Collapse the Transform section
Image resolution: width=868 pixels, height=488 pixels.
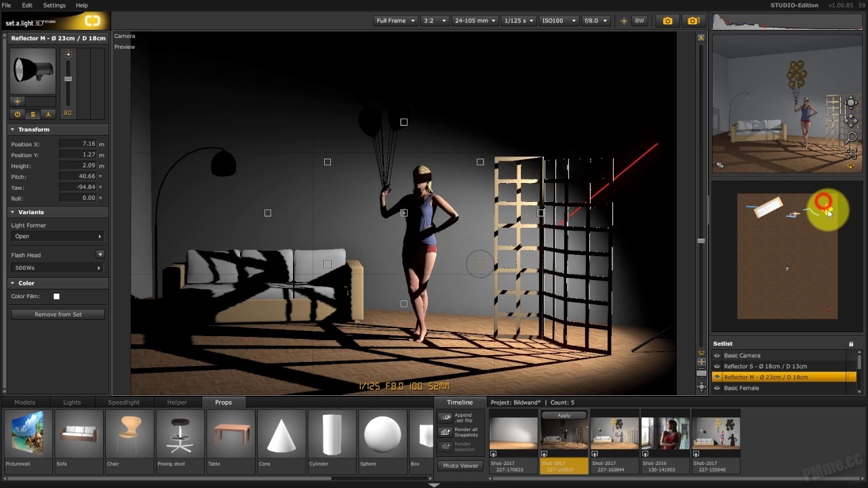click(12, 129)
